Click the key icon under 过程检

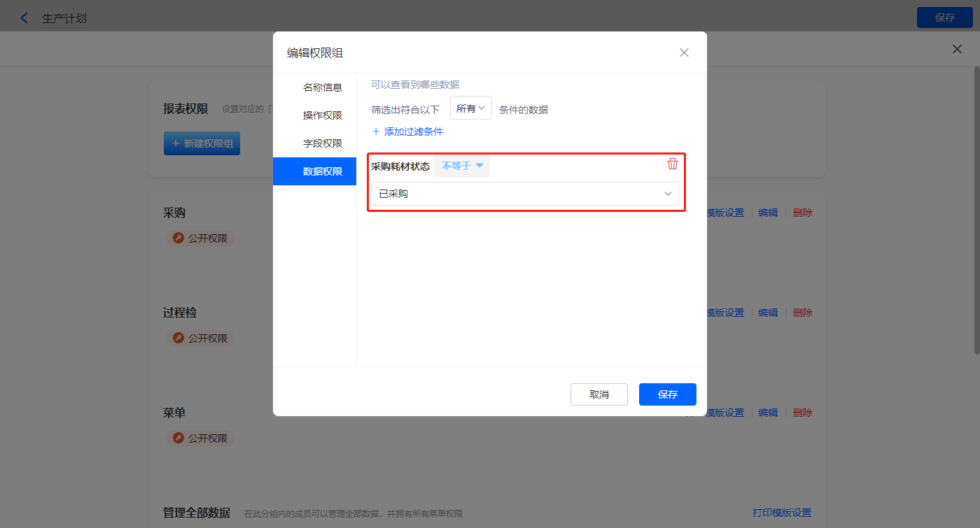coord(178,338)
